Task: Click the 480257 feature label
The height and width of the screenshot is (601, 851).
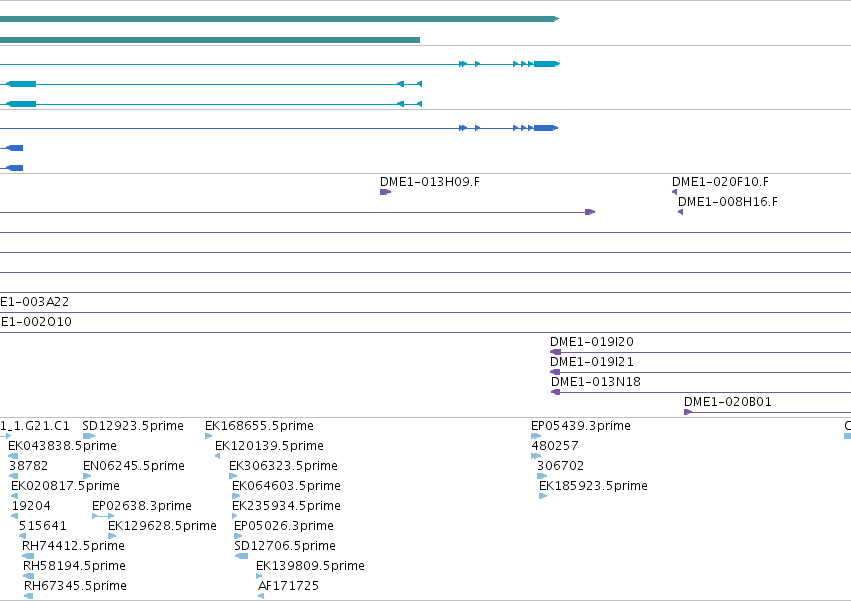Action: pos(555,446)
